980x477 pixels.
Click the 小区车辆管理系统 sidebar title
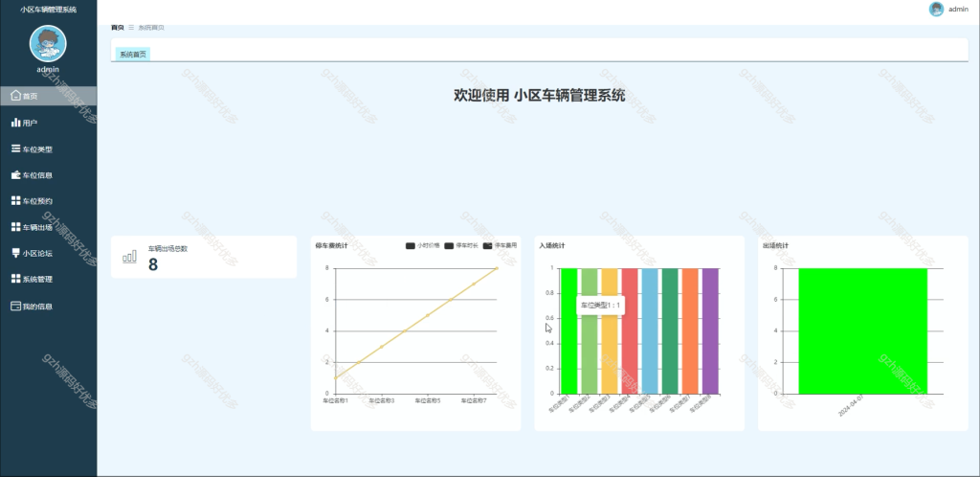click(48, 10)
